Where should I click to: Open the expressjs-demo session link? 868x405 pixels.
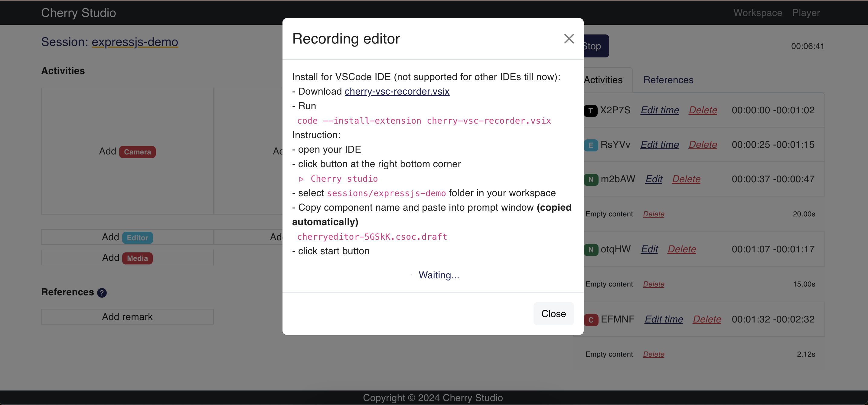point(135,42)
